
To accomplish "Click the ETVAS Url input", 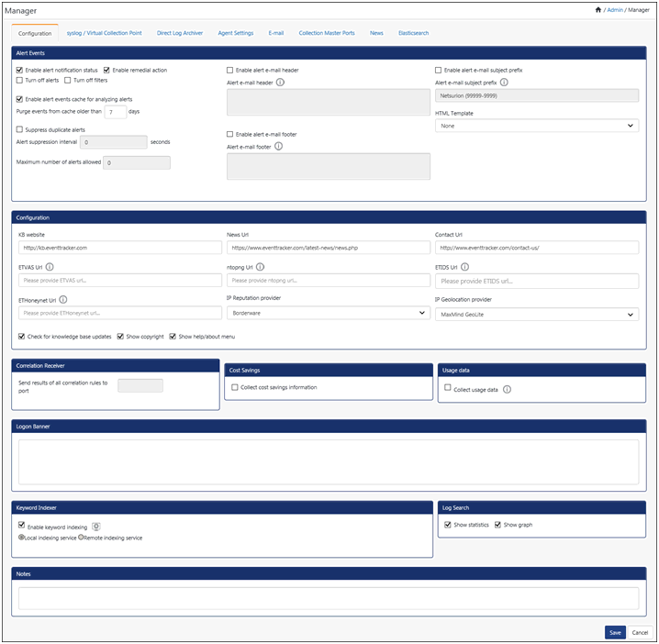I will [x=120, y=280].
